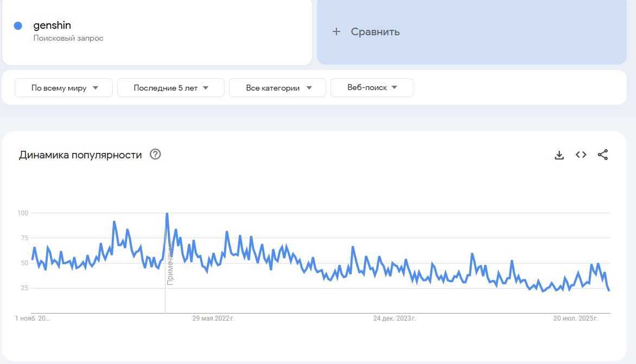Click the blue dot beside genshin
This screenshot has width=636, height=364.
(x=18, y=25)
